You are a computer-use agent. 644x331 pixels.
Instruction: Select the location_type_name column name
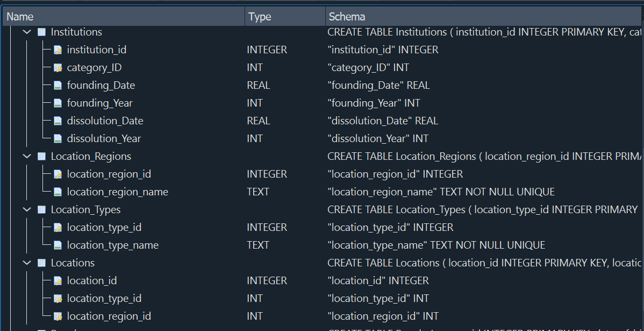(112, 245)
